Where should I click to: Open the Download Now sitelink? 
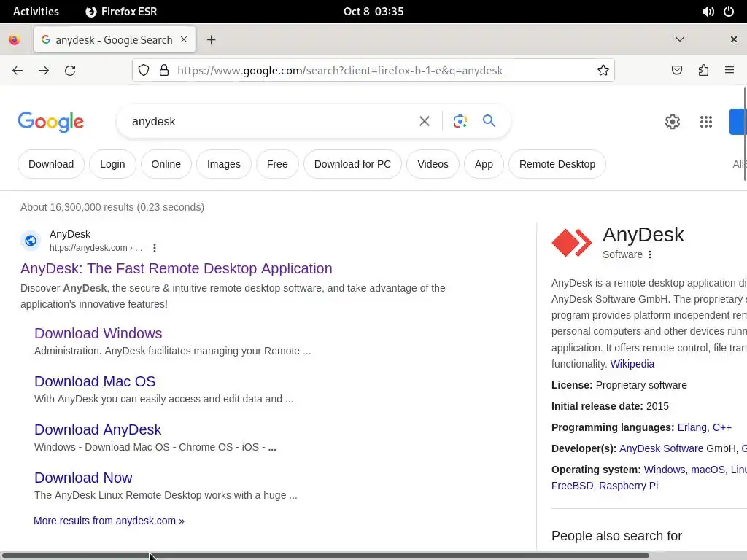coord(83,478)
